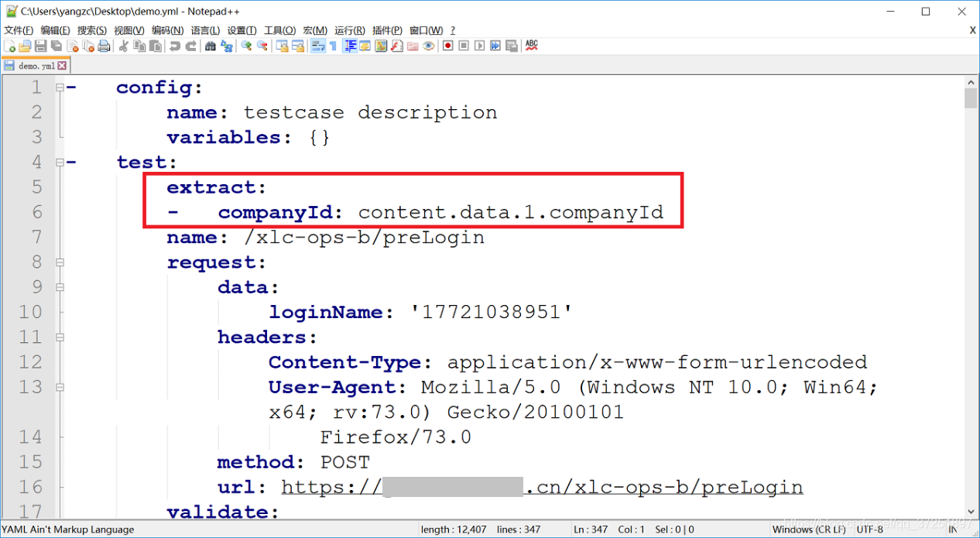Open the 文件(F) menu

[x=19, y=30]
